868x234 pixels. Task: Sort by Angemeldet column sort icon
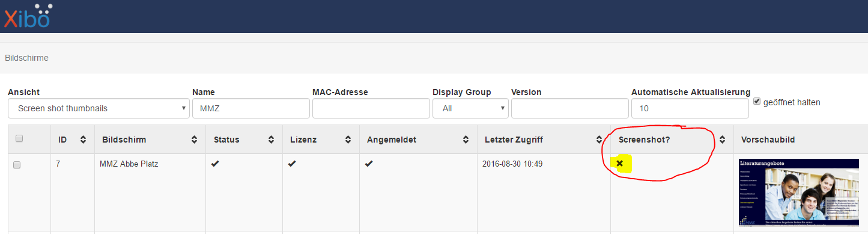click(466, 140)
